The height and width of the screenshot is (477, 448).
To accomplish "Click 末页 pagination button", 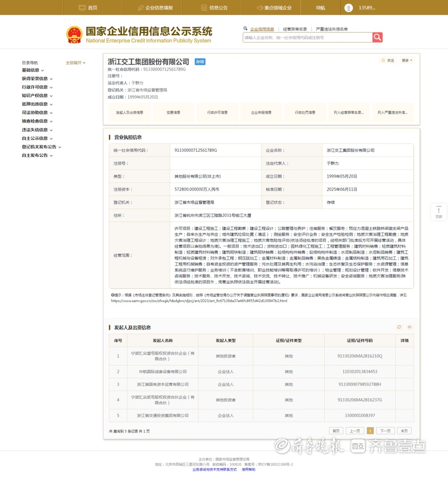I will click(404, 431).
